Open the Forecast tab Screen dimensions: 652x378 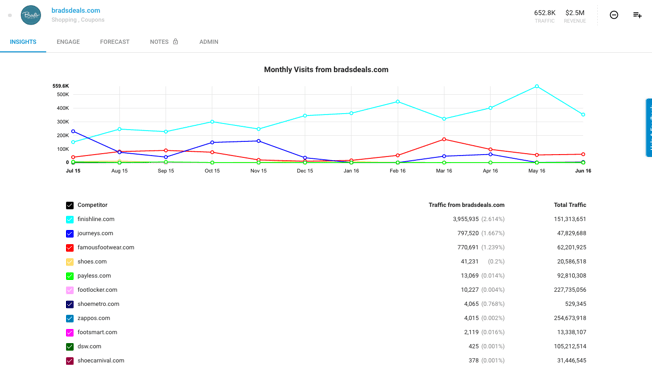click(114, 42)
